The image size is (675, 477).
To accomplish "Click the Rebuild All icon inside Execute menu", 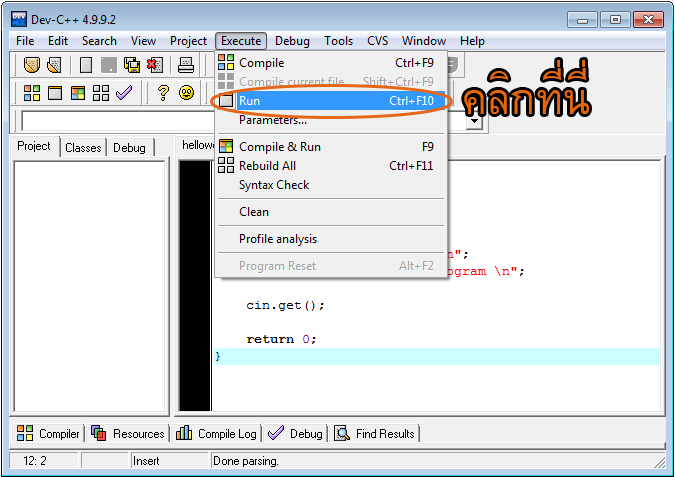I will pos(226,165).
